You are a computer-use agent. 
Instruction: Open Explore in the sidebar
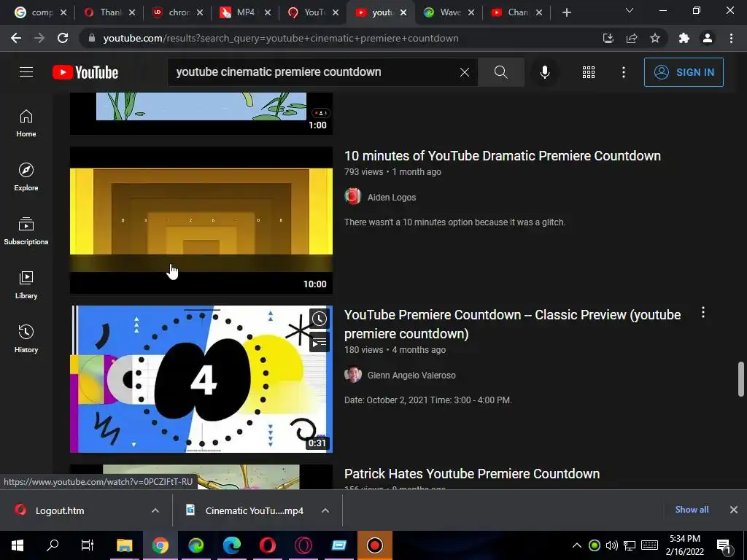[26, 177]
